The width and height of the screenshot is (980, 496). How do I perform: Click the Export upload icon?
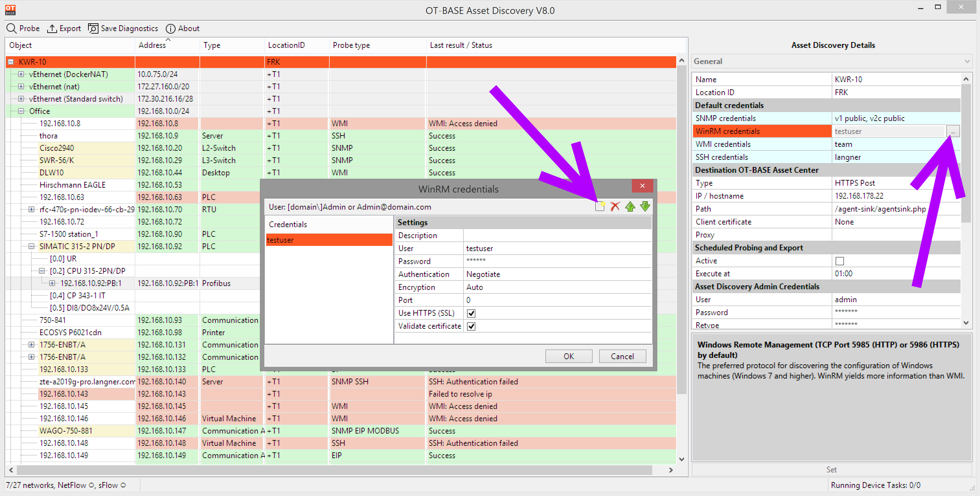52,28
